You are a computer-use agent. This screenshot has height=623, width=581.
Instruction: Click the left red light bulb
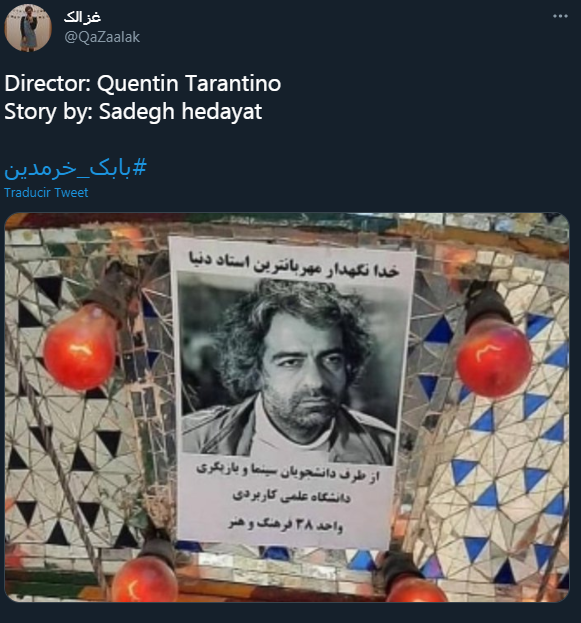[81, 346]
